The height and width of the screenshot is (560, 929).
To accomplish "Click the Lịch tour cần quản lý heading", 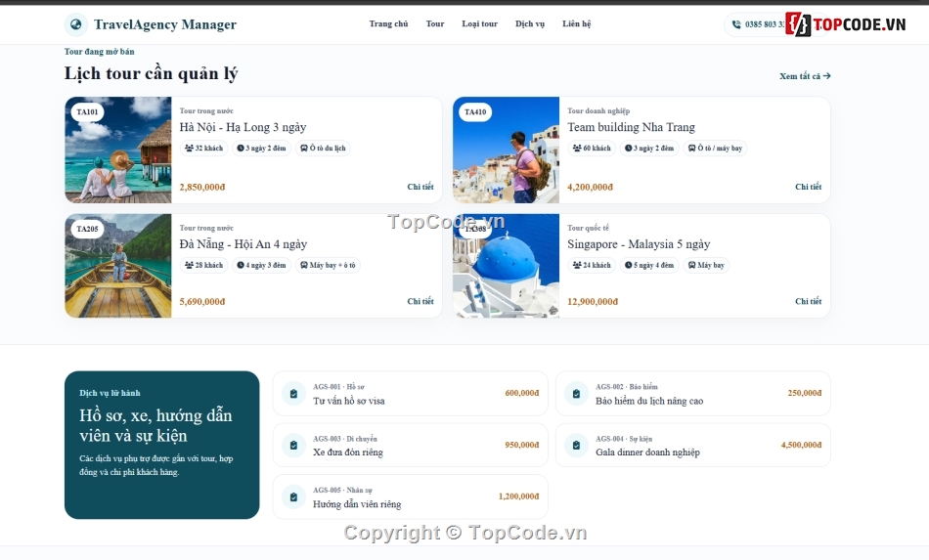I will pyautogui.click(x=151, y=74).
